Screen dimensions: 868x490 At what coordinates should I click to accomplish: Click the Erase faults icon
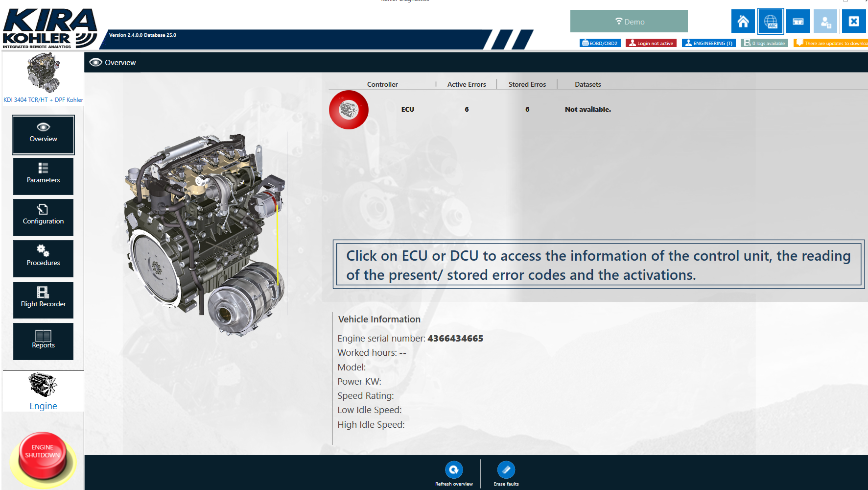(x=506, y=470)
